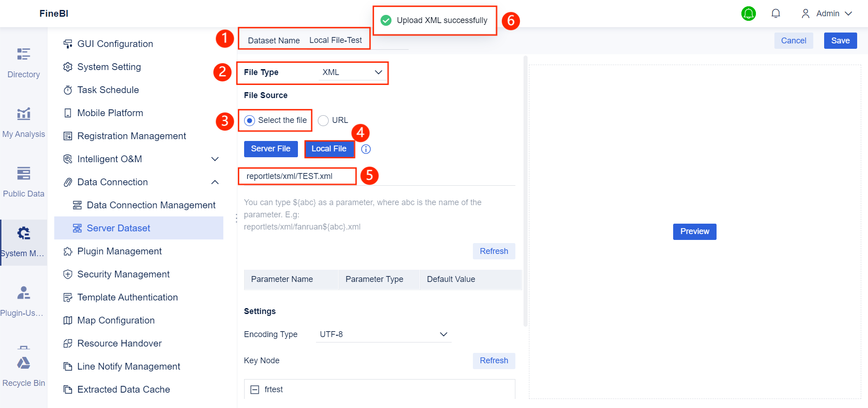The height and width of the screenshot is (408, 868).
Task: Click the Preview button
Action: pyautogui.click(x=694, y=231)
